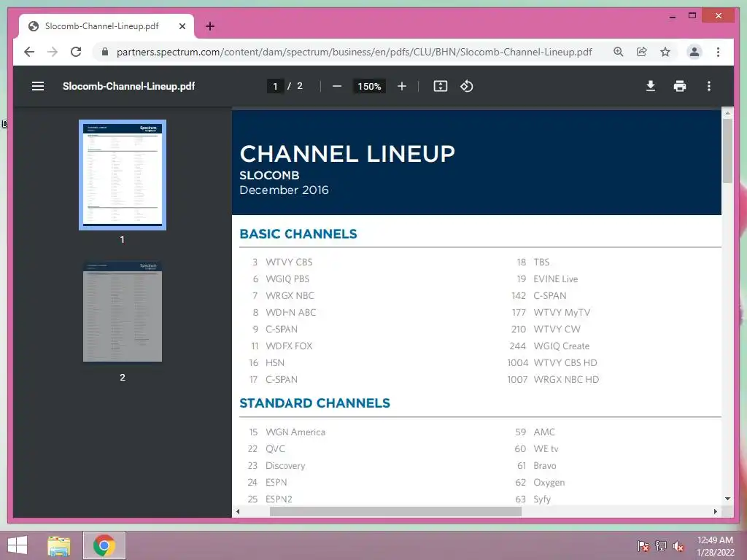This screenshot has width=747, height=560.
Task: Click the QVC channel entry
Action: (266, 448)
